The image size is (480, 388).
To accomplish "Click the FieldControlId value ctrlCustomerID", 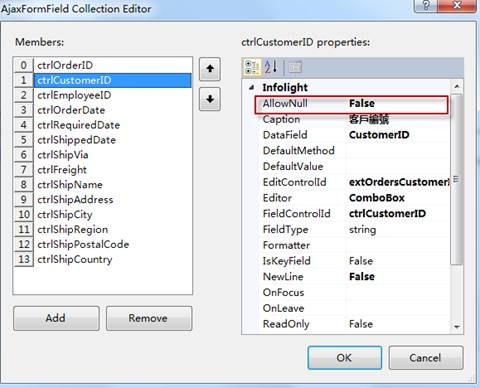I will point(387,214).
